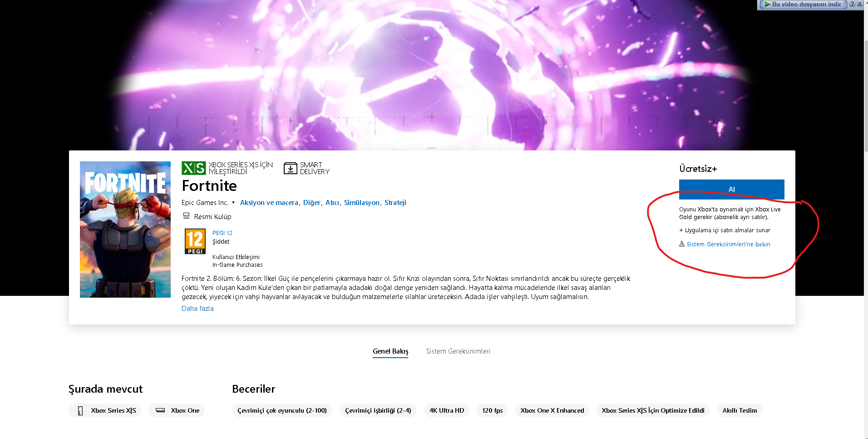Click the Şurada mevcut heading
This screenshot has height=439, width=868.
[x=105, y=389]
